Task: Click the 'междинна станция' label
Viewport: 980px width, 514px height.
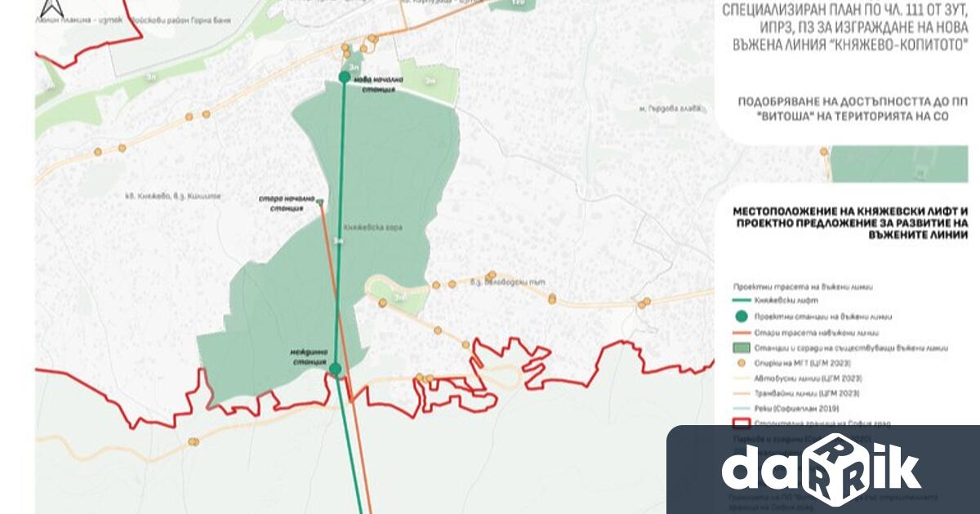Action: pyautogui.click(x=309, y=357)
